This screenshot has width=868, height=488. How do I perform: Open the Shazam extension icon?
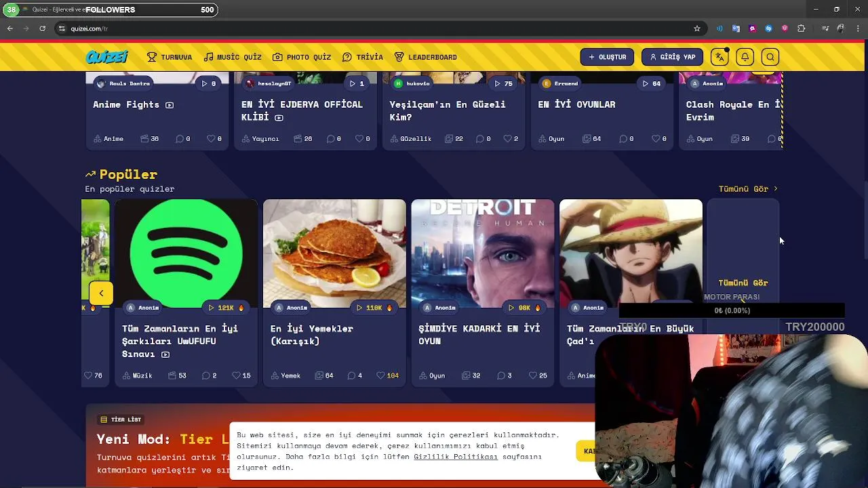[768, 28]
